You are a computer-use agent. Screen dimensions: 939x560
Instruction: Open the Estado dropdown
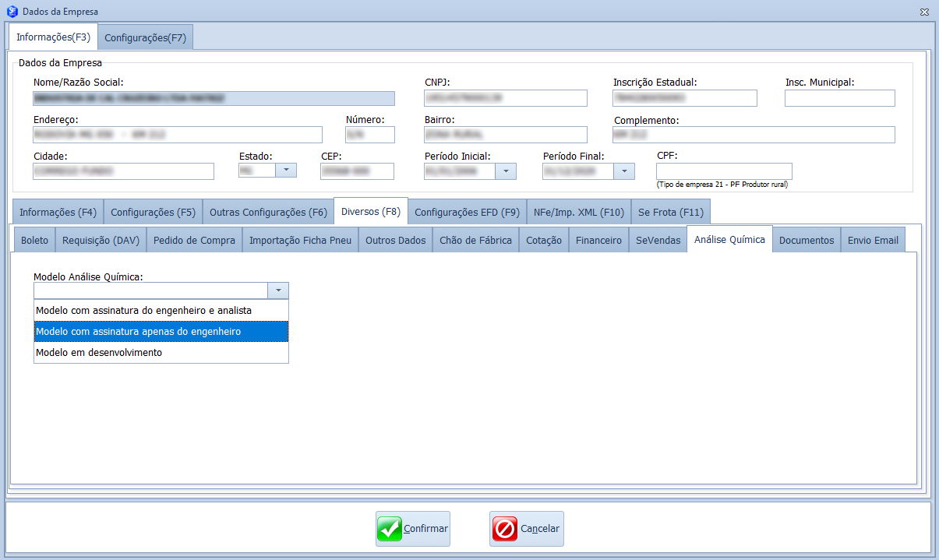click(287, 171)
